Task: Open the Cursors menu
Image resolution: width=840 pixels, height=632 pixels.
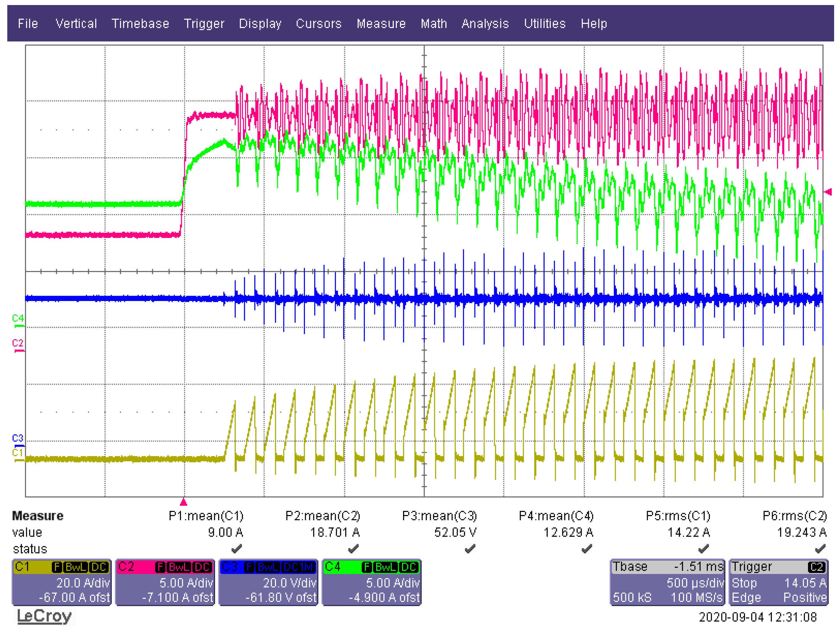Action: pos(318,24)
